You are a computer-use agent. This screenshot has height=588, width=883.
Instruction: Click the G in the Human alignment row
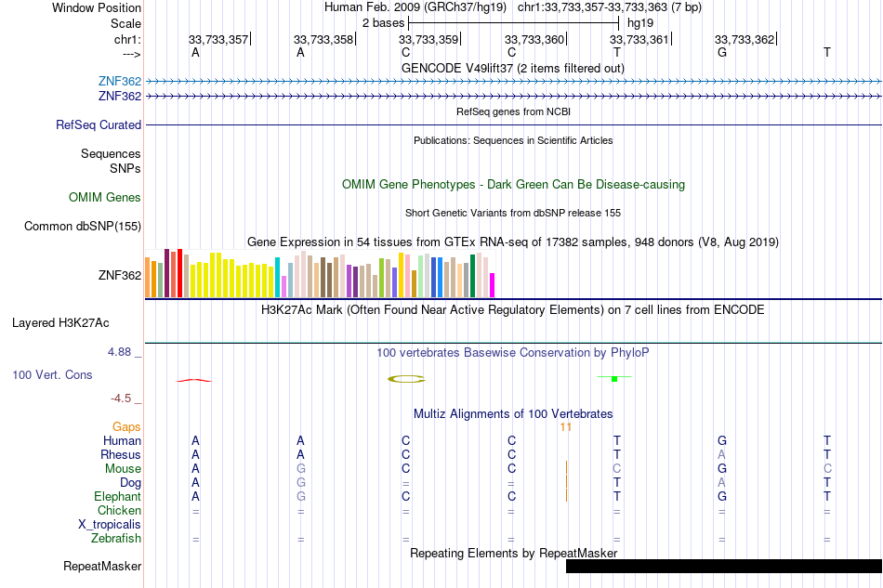pyautogui.click(x=722, y=440)
